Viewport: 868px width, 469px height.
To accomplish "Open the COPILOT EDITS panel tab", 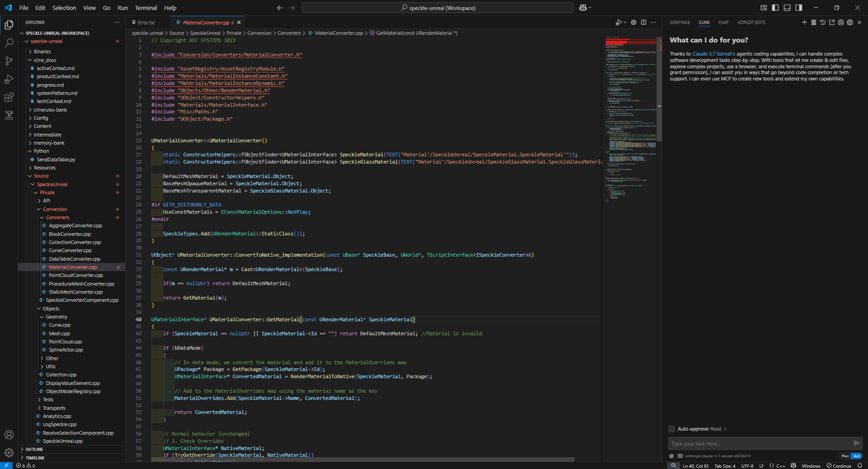I will (751, 23).
